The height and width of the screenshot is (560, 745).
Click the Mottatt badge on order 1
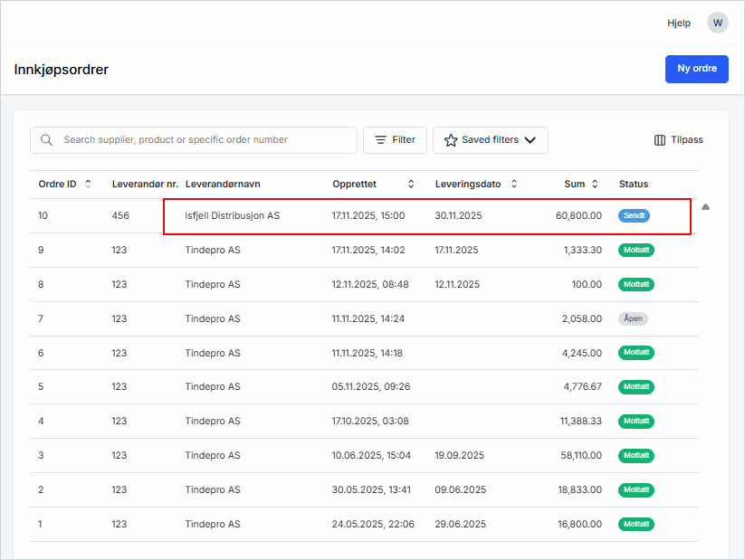[x=635, y=525]
